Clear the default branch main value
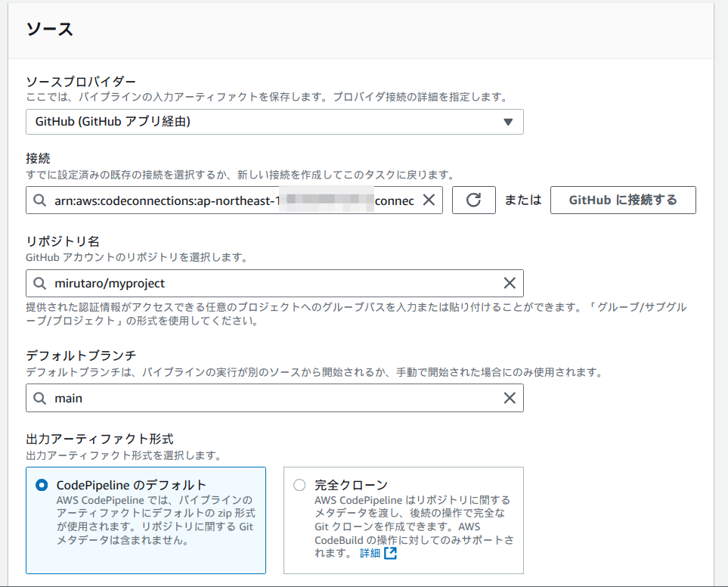 point(510,398)
